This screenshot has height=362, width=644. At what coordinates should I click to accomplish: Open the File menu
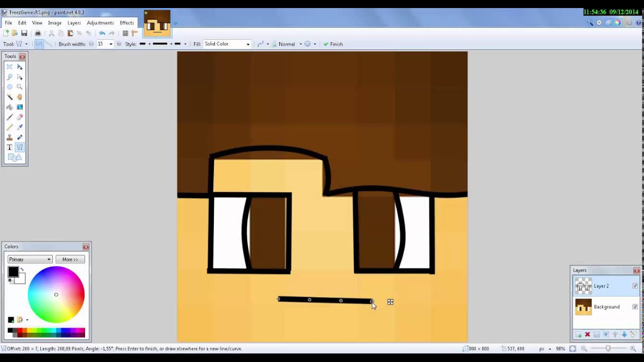9,23
